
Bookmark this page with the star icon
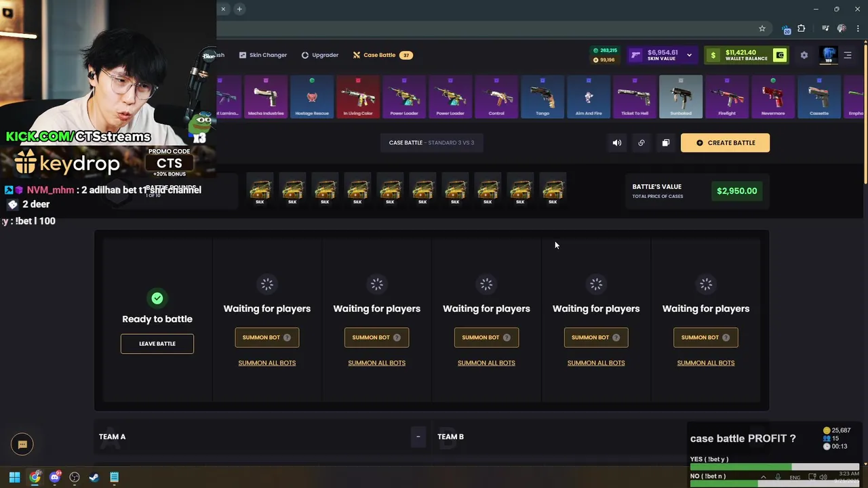pyautogui.click(x=762, y=28)
